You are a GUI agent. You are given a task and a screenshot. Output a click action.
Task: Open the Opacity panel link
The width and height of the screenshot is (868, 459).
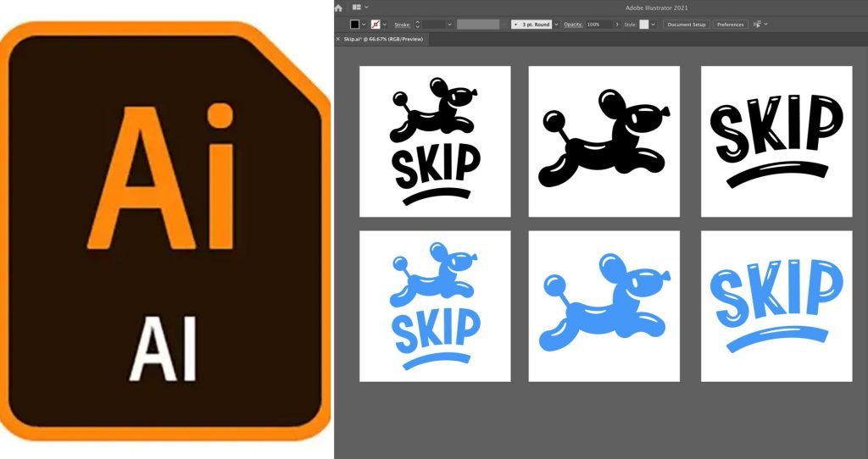pyautogui.click(x=573, y=25)
